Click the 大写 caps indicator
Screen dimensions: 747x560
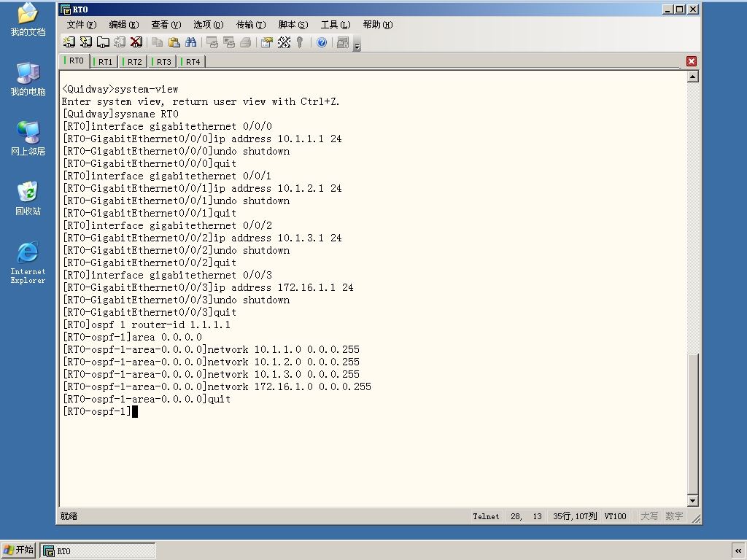(649, 516)
